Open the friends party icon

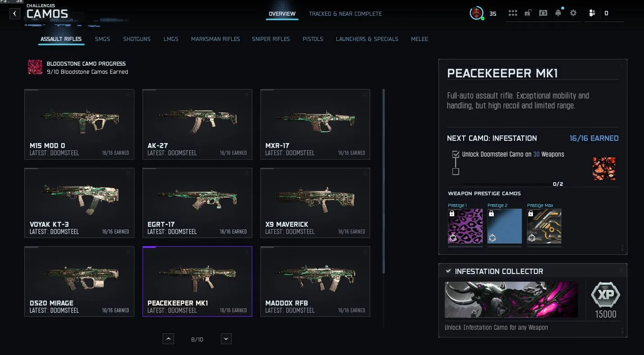click(x=592, y=13)
